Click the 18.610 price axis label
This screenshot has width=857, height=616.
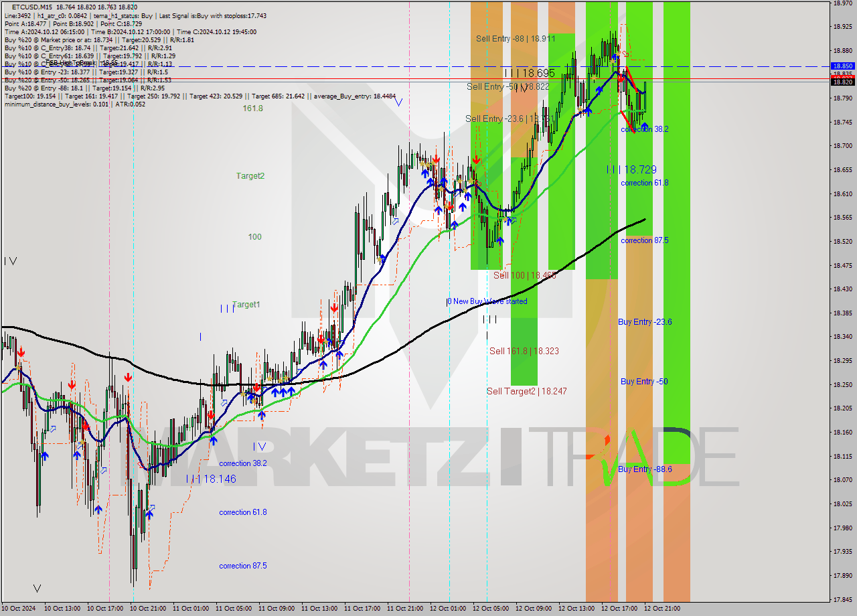pos(842,194)
